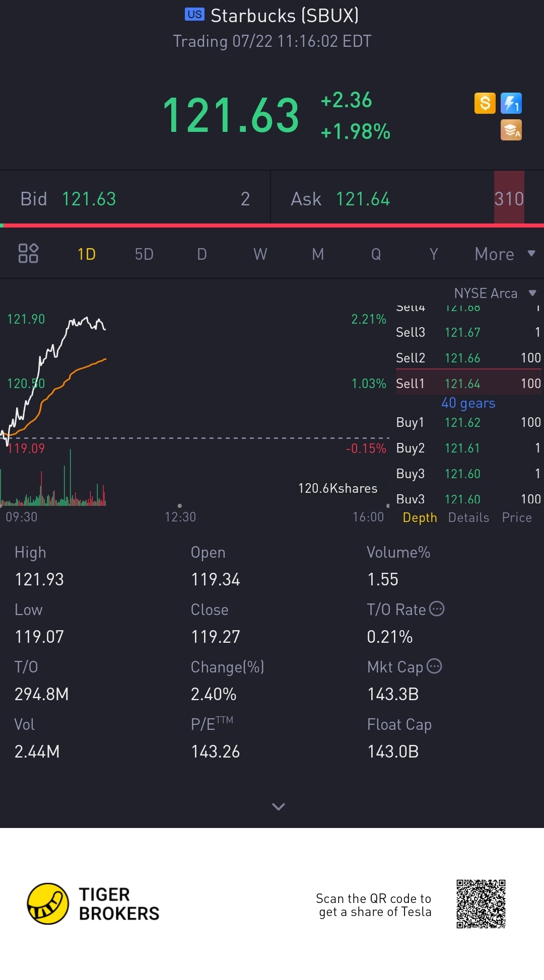The image size is (544, 980).
Task: Tap the Mkt Cap 143.3B value
Action: 393,694
